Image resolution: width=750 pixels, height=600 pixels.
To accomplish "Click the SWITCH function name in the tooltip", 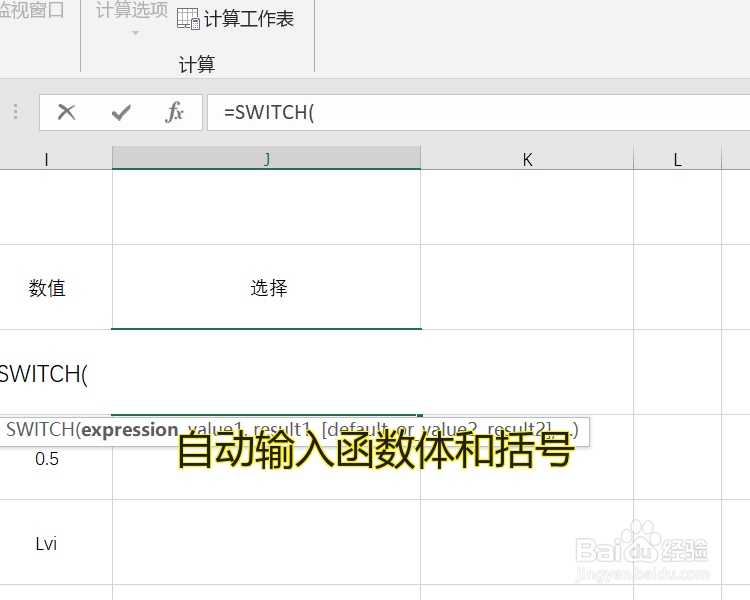I will click(40, 430).
